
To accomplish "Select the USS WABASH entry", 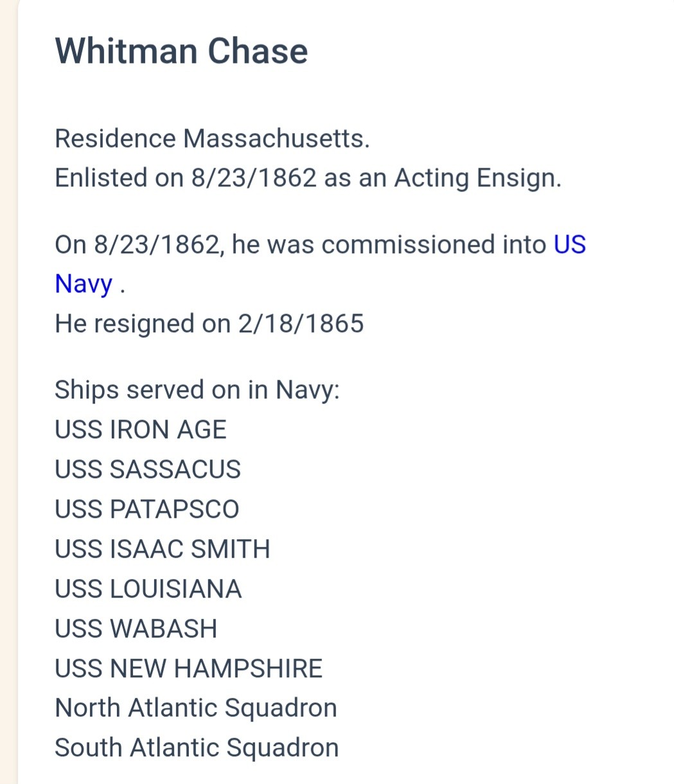I will pyautogui.click(x=136, y=628).
